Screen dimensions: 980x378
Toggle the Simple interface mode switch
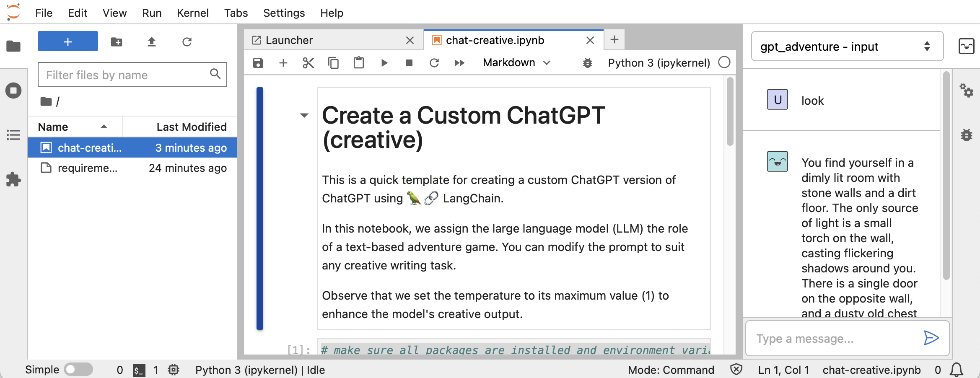(x=78, y=370)
